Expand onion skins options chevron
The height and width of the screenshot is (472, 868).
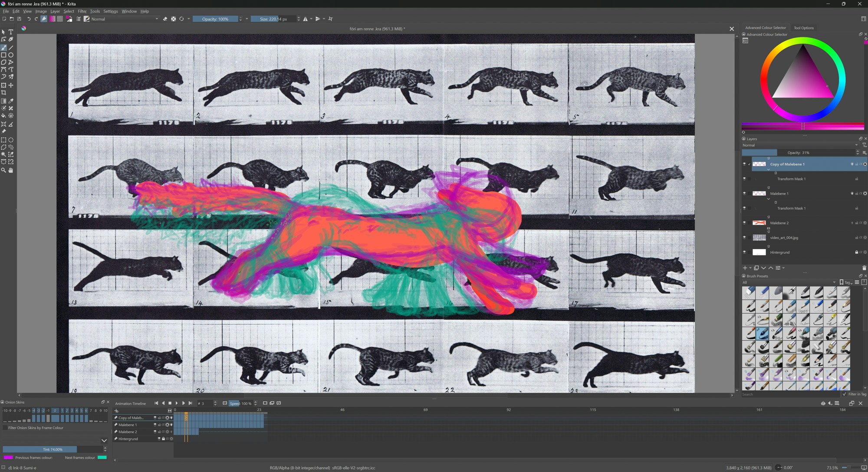pyautogui.click(x=104, y=441)
